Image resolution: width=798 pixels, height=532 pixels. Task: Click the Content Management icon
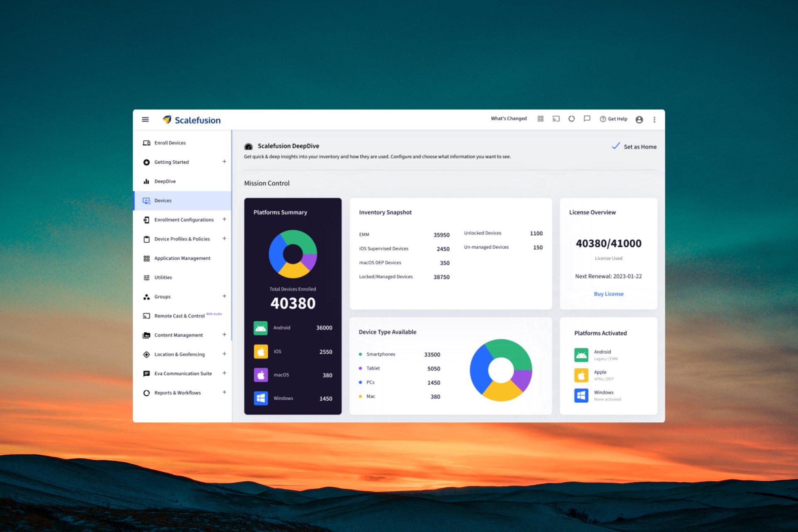(x=146, y=335)
